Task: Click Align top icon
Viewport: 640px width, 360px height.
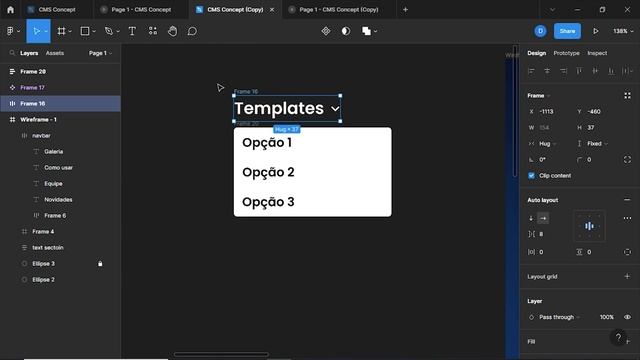Action: pos(579,71)
